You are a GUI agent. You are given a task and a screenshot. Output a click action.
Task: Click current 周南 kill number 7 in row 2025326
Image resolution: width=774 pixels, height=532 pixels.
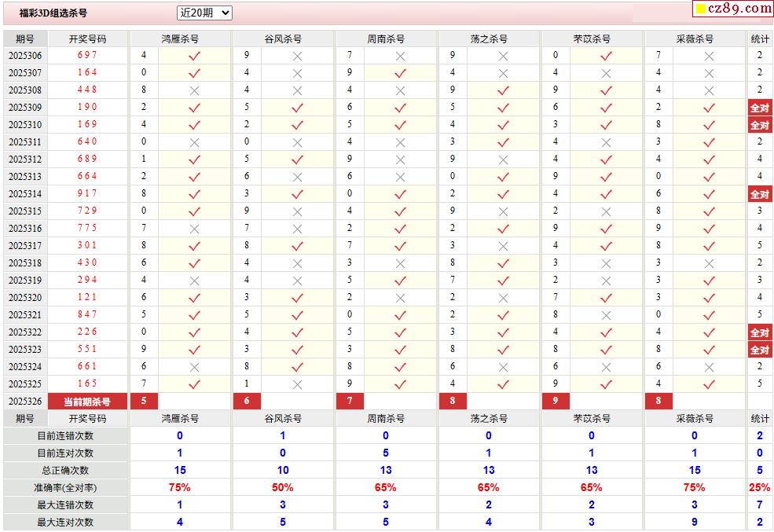(x=350, y=402)
